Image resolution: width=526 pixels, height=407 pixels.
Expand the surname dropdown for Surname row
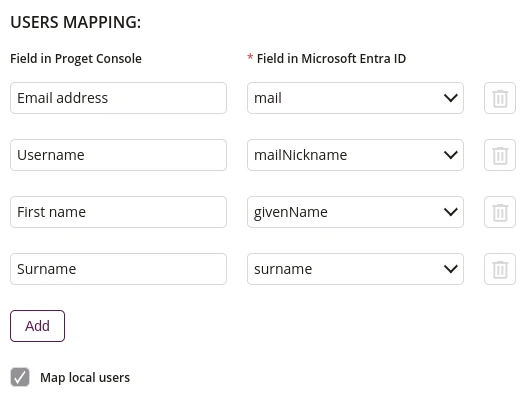pos(355,269)
